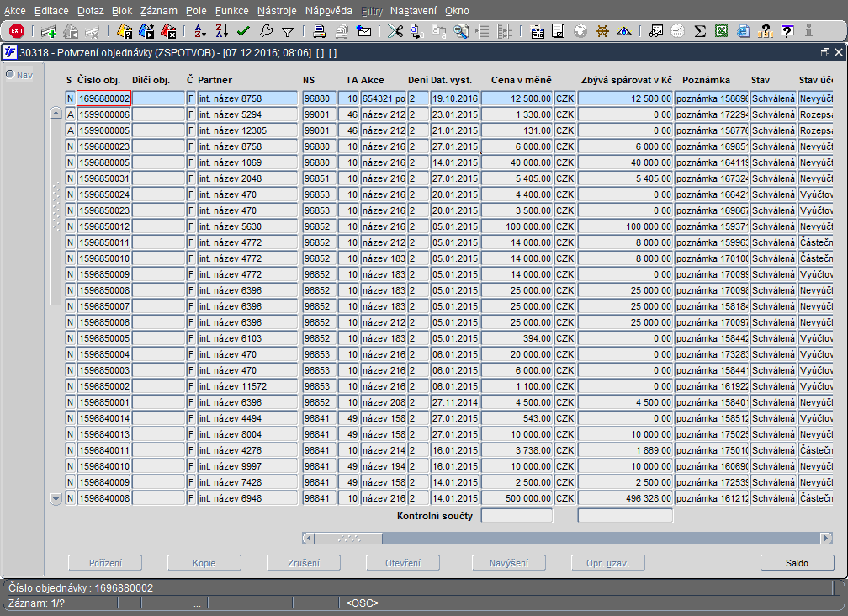
Task: Sort descending with the Z-A icon
Action: [222, 31]
